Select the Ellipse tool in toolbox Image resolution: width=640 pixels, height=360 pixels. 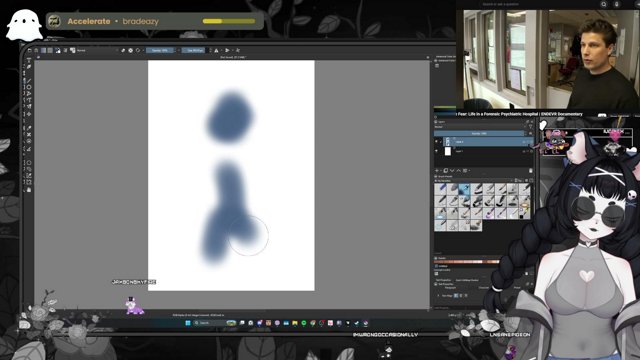29,87
